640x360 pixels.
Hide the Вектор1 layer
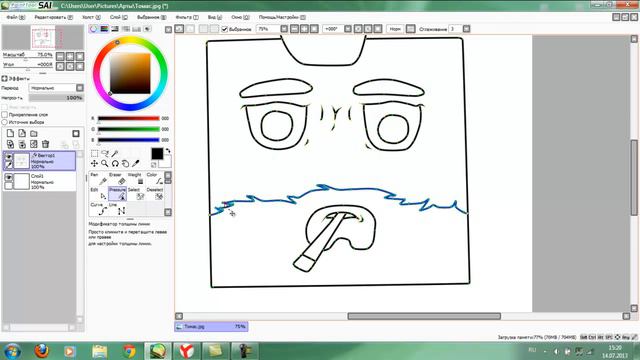(x=9, y=156)
